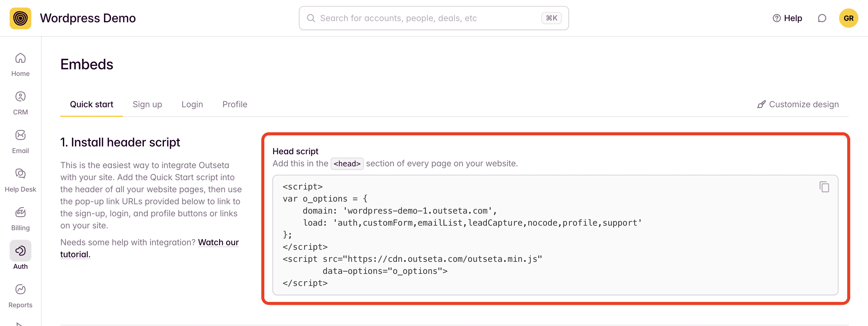Copy the head script code

(x=824, y=187)
